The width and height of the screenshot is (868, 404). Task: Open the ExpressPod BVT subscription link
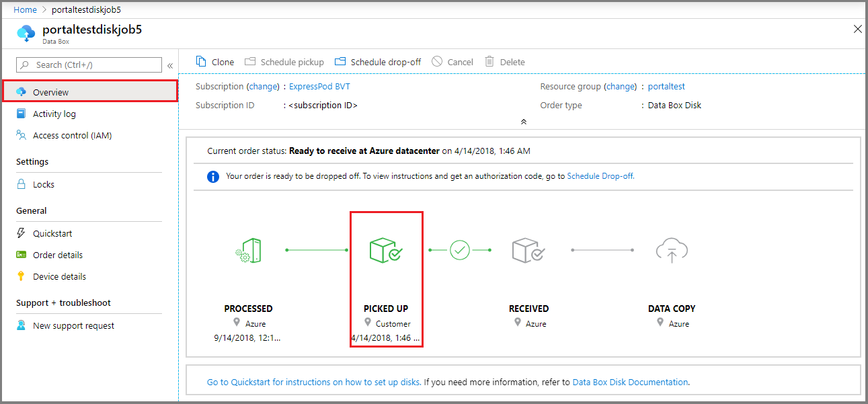click(x=319, y=87)
